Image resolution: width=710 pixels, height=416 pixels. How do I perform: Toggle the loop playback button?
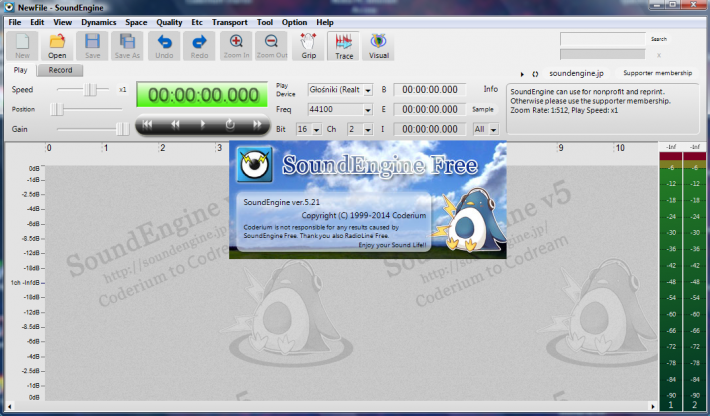pos(230,124)
